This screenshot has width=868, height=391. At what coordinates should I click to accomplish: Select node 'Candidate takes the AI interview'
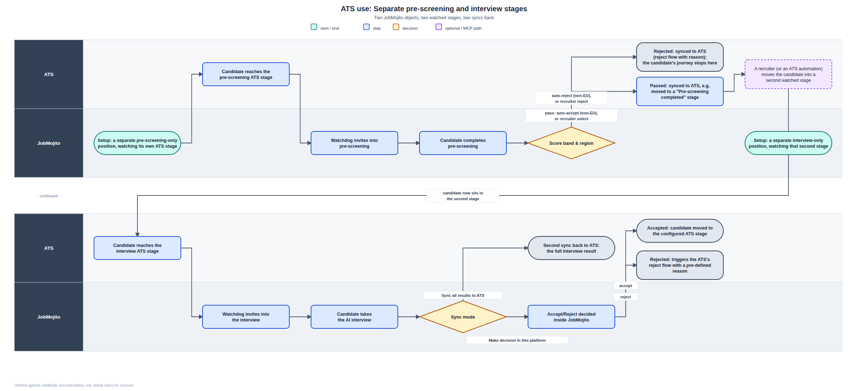(354, 317)
